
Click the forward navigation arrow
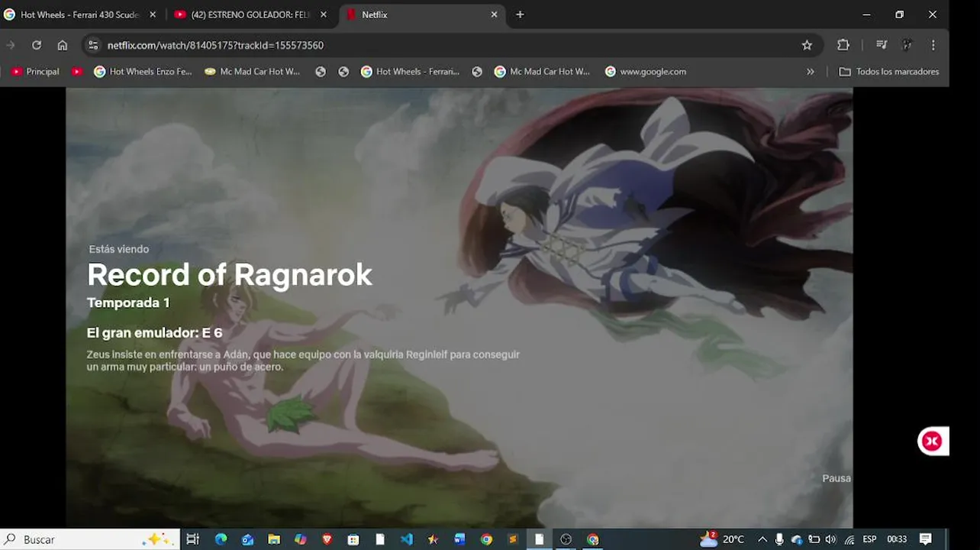tap(11, 45)
